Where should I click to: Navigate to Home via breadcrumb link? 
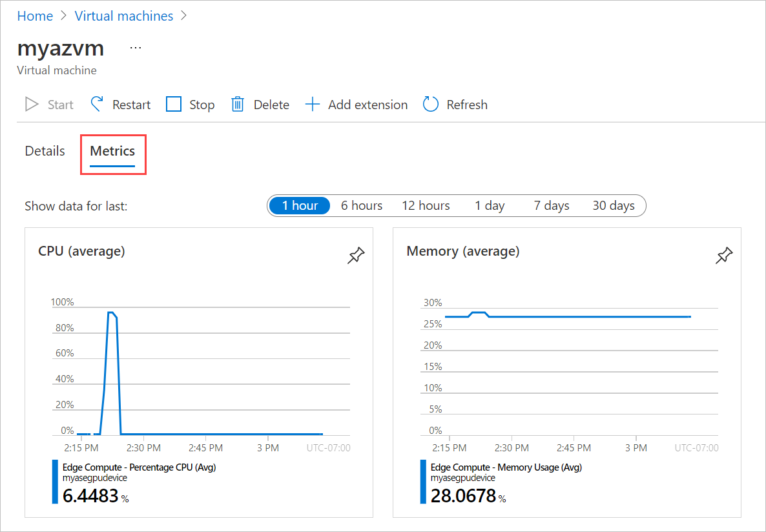[x=35, y=15]
